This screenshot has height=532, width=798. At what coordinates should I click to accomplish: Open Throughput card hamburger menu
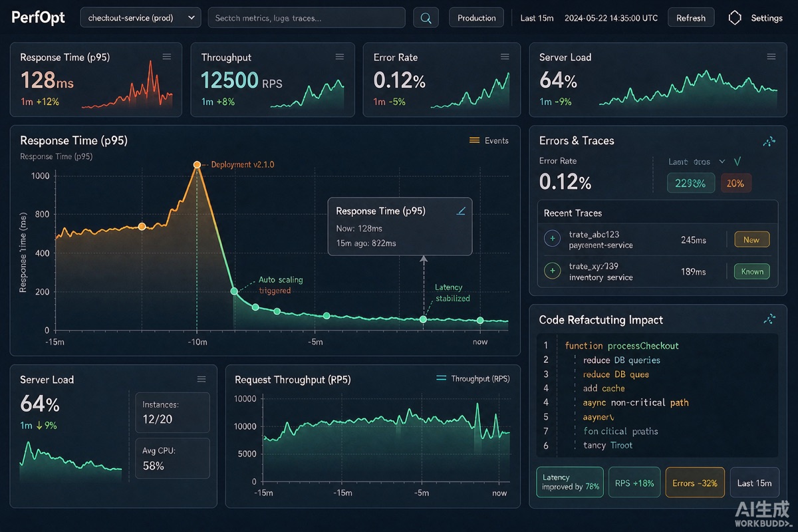pos(340,57)
